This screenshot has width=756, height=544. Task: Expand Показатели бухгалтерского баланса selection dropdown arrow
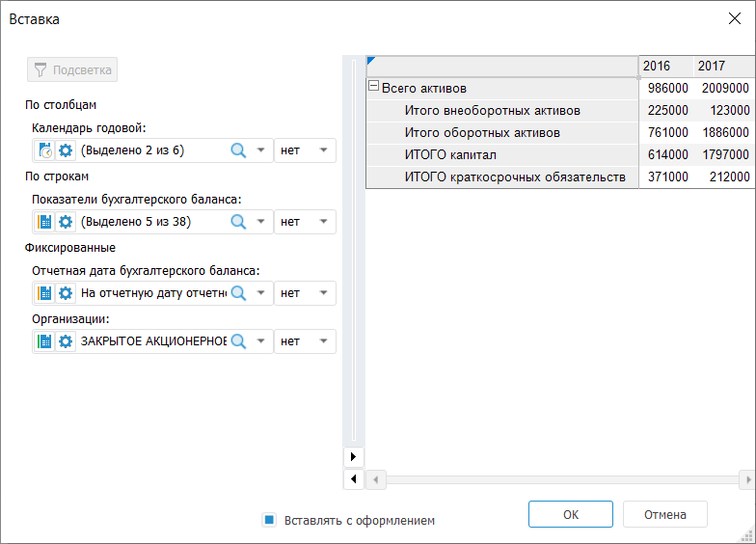coord(260,222)
